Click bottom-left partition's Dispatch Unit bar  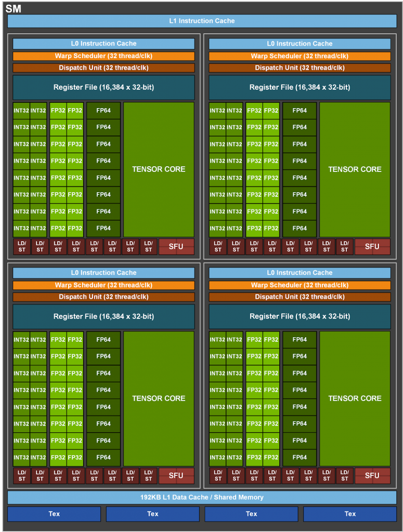(103, 297)
